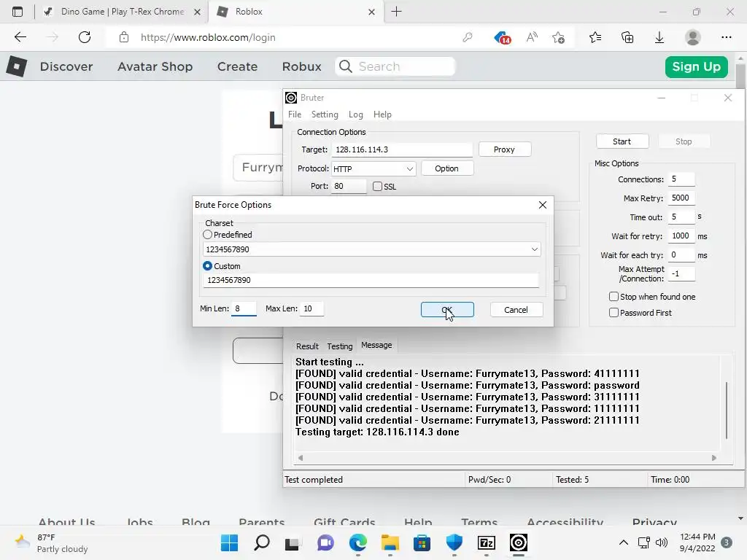Click the message log vertical scrollbar
747x560 pixels.
pyautogui.click(x=727, y=410)
